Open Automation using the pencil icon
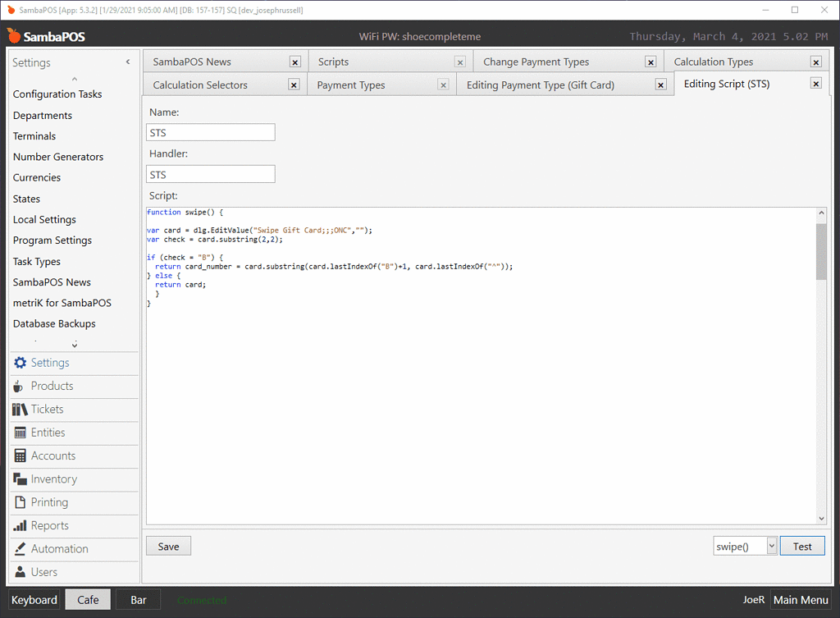Image resolution: width=840 pixels, height=618 pixels. [x=20, y=548]
